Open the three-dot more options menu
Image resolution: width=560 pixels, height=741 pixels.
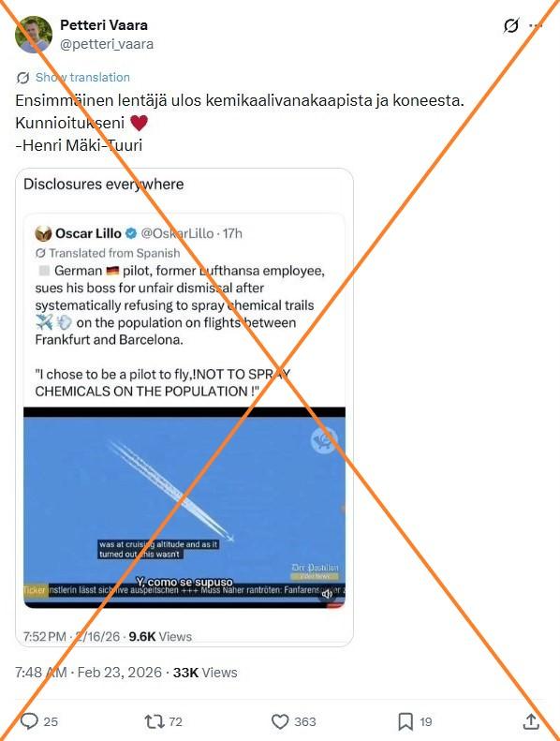coord(536,25)
